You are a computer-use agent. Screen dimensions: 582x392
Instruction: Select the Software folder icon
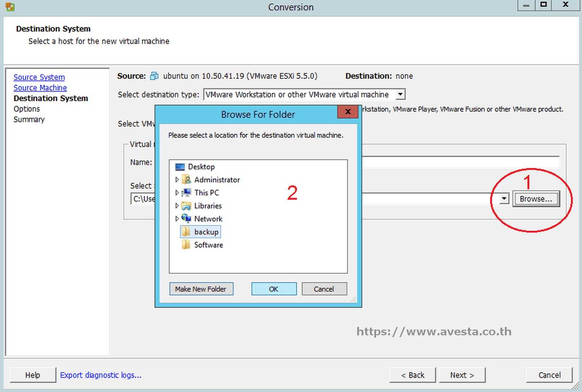coord(186,245)
